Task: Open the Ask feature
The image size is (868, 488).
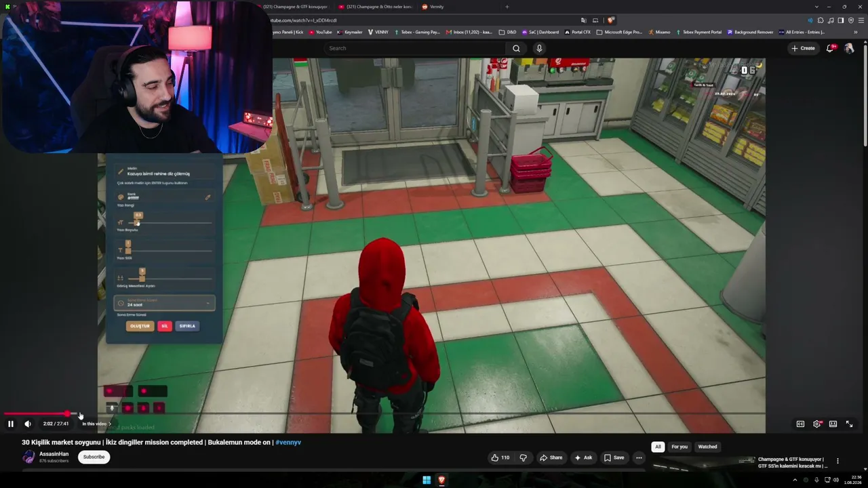Action: 583,457
